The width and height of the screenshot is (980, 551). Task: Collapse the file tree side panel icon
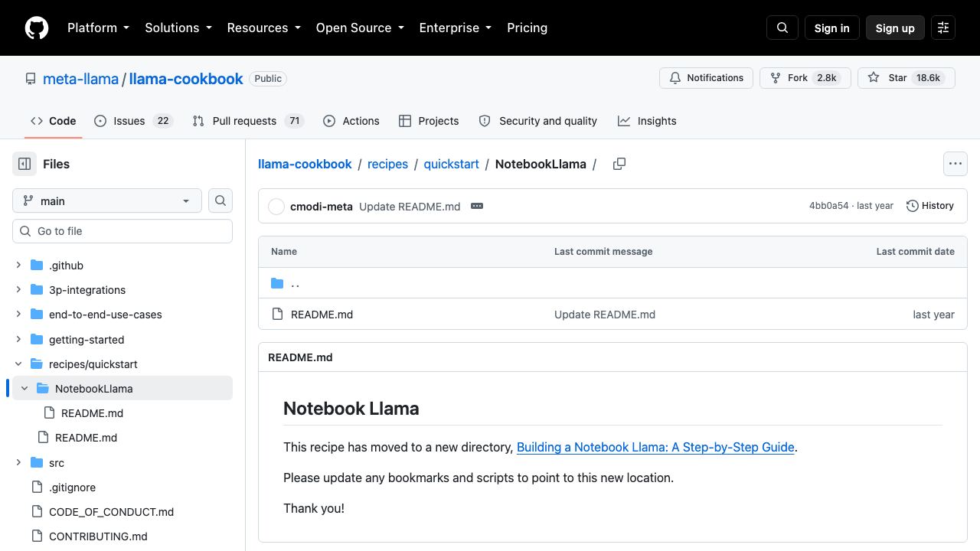(x=24, y=164)
